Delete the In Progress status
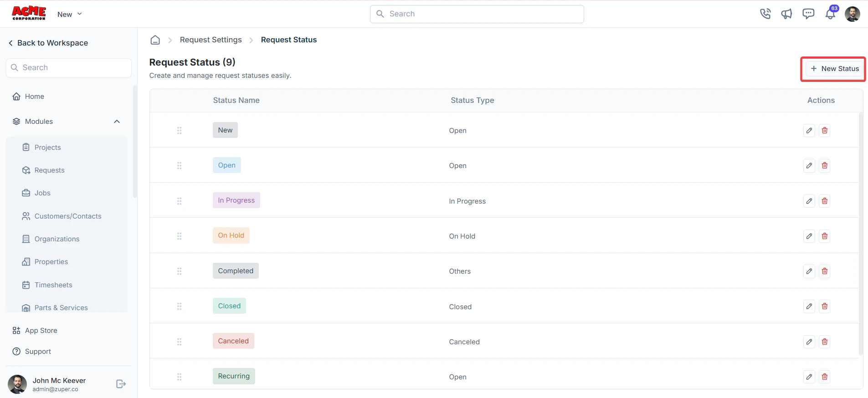The width and height of the screenshot is (868, 398). click(x=825, y=201)
